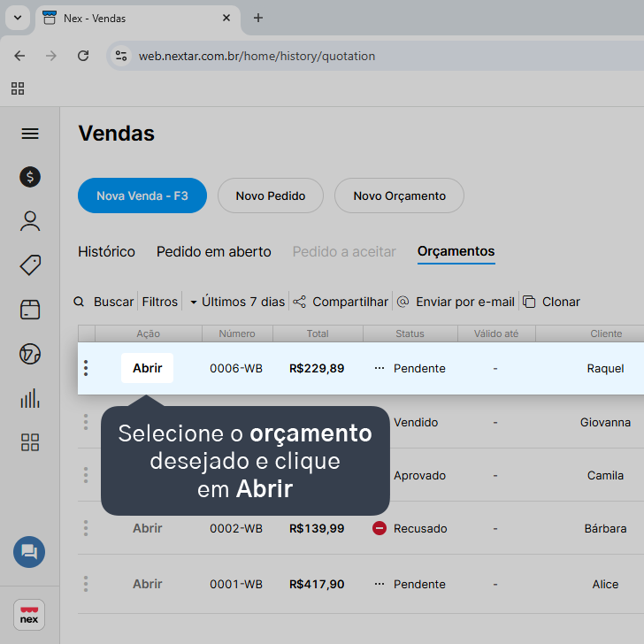644x644 pixels.
Task: Click total R$417,90
Action: tap(317, 585)
